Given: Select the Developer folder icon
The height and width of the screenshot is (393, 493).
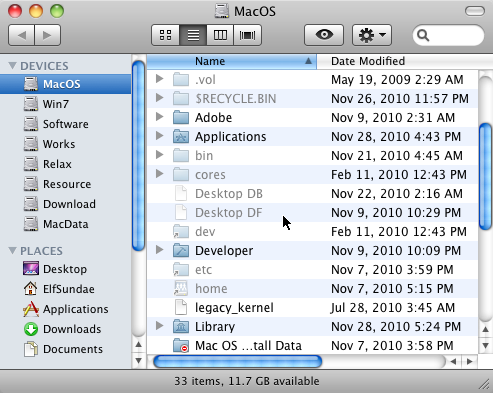Looking at the screenshot, I should (181, 250).
